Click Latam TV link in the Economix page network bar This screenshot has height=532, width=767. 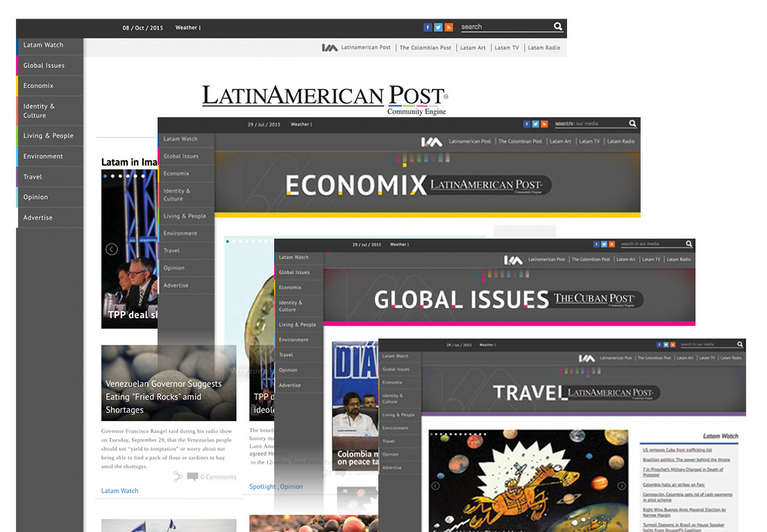tap(589, 141)
